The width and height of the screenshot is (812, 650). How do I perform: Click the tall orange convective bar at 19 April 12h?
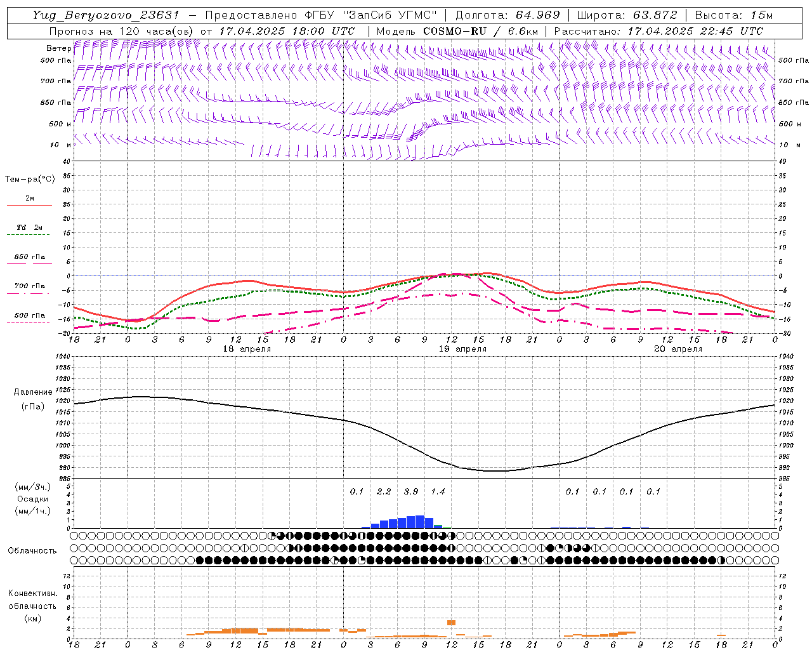pyautogui.click(x=451, y=623)
